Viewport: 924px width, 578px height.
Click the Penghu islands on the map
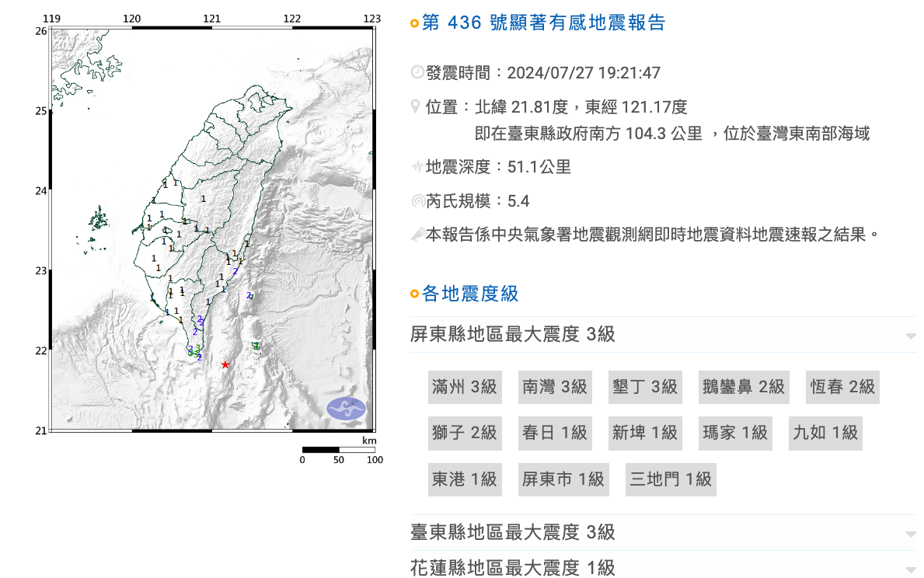[x=98, y=221]
